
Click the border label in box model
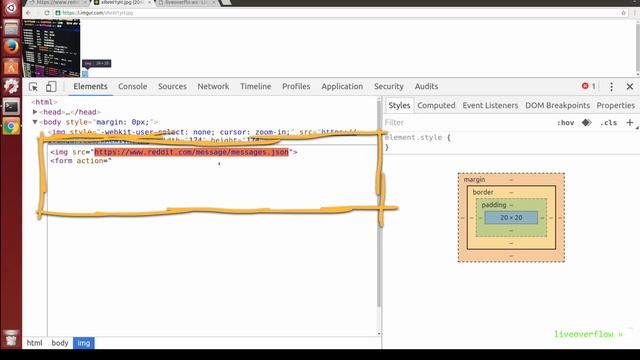coord(483,192)
